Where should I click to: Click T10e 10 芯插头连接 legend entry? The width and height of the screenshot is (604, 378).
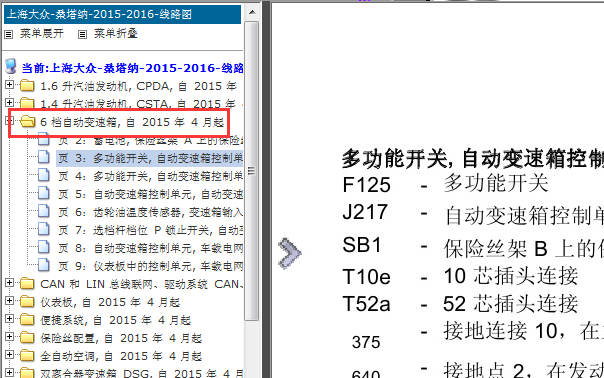pyautogui.click(x=460, y=276)
